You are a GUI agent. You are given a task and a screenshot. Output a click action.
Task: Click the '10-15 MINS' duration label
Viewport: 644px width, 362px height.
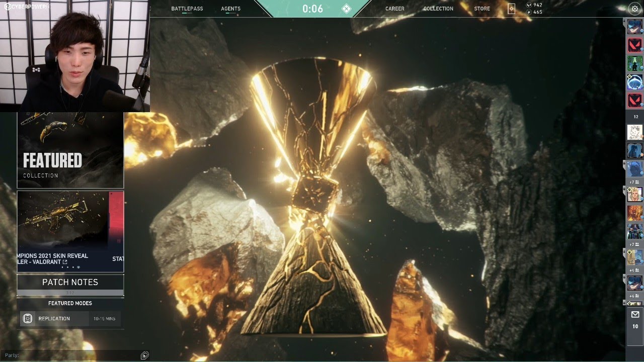(x=104, y=319)
